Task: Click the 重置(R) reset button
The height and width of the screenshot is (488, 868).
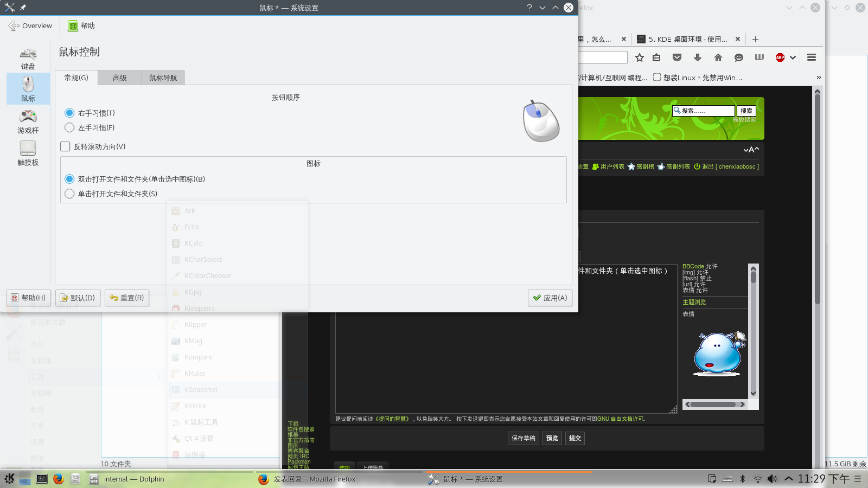Action: (127, 298)
